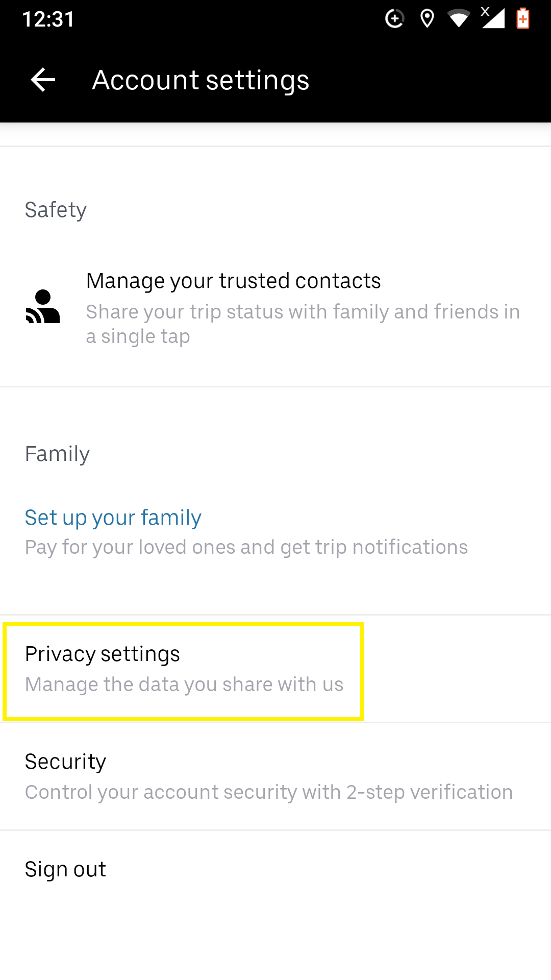Tap the clock showing 12:31
Viewport: 551px width, 980px height.
point(48,19)
